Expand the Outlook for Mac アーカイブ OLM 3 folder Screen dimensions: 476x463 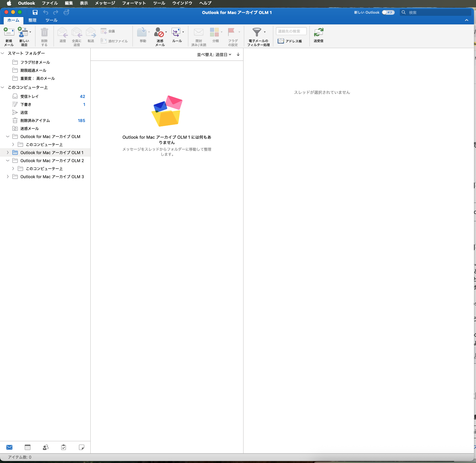point(8,177)
